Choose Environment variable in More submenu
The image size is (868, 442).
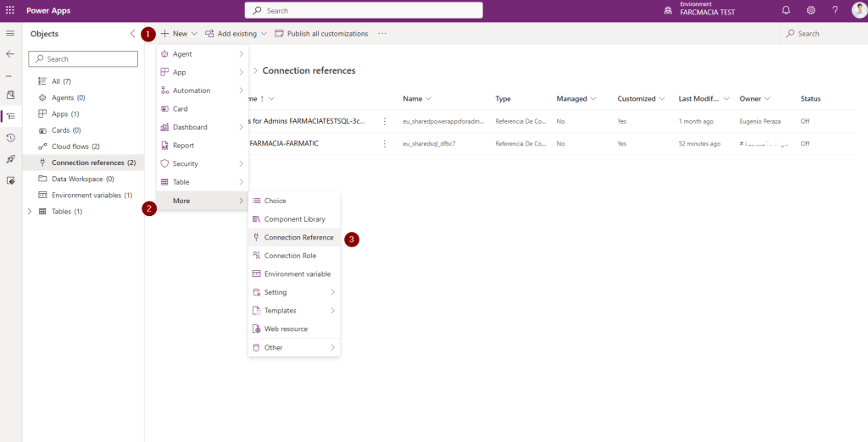(297, 274)
